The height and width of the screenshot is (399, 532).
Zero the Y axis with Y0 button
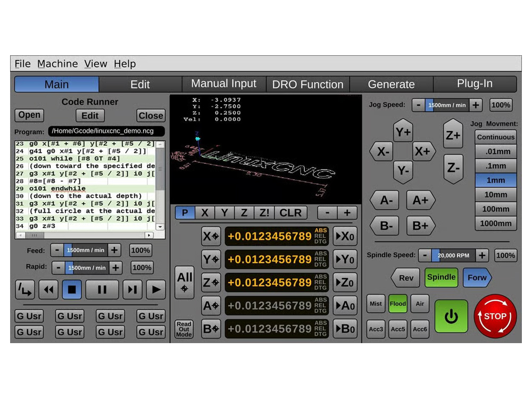(x=345, y=260)
